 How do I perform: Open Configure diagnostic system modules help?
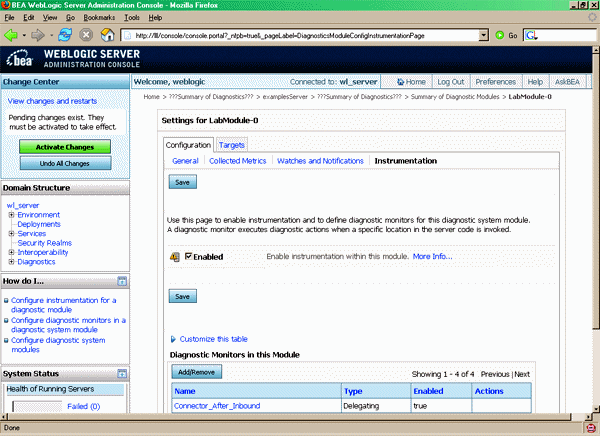coord(58,345)
